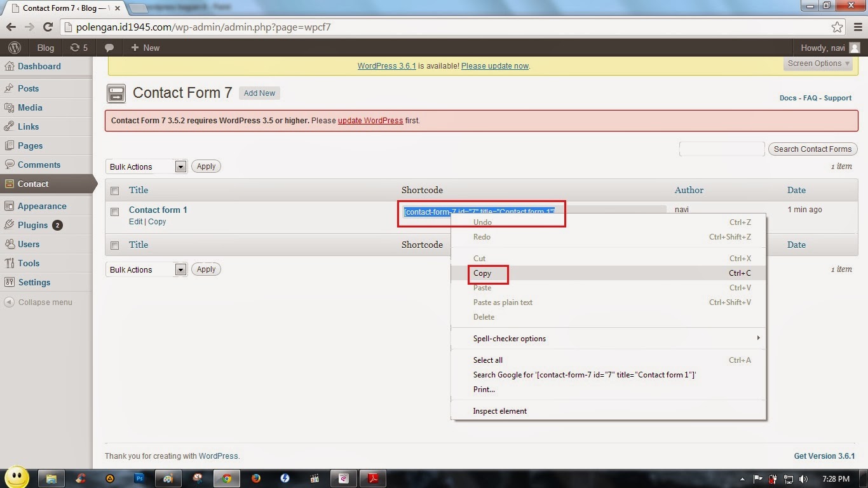Choose Inspect element from the context menu

point(608,411)
